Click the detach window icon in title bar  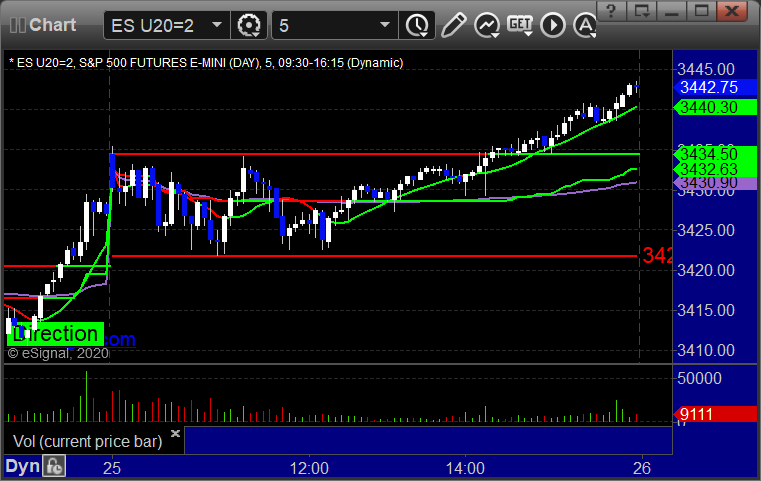(642, 10)
